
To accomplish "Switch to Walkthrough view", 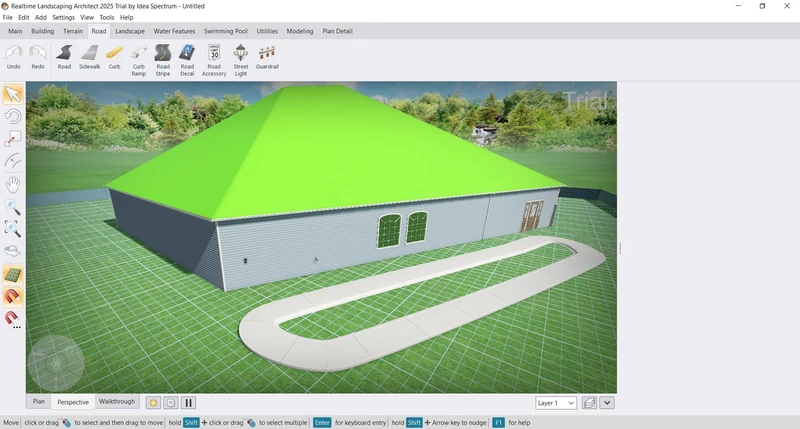I will pyautogui.click(x=116, y=402).
